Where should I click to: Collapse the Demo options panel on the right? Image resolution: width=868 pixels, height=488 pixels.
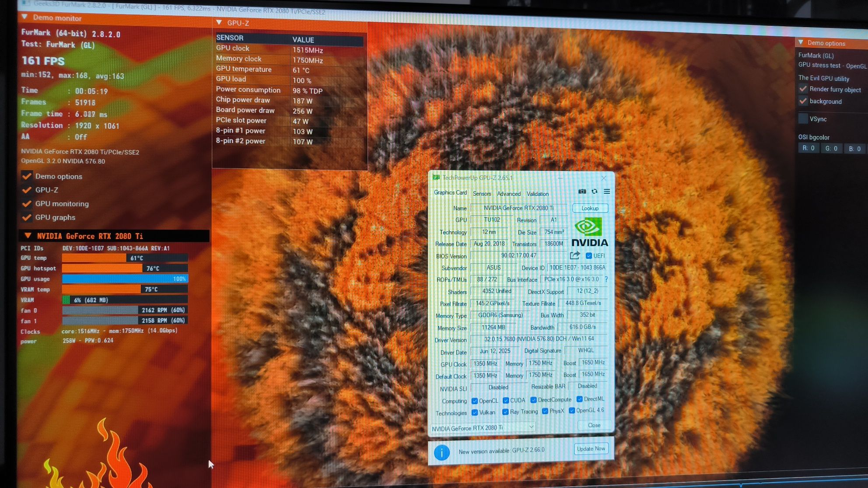(801, 42)
